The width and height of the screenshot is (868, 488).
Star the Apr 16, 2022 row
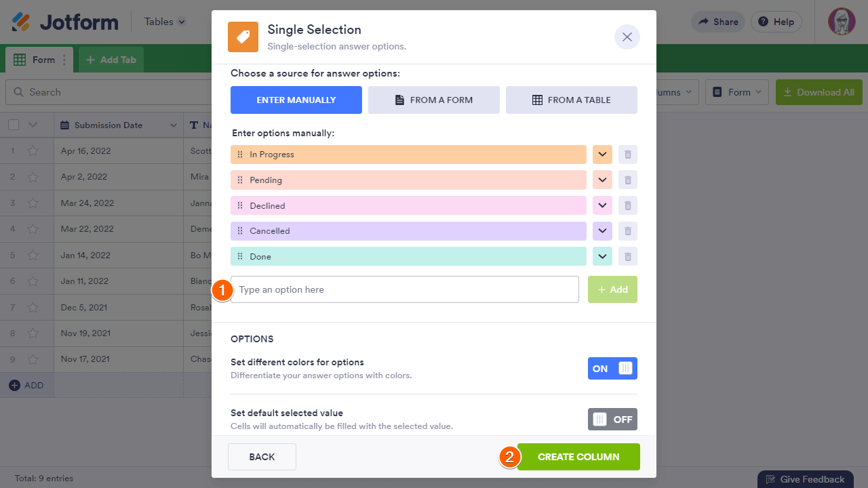click(33, 151)
